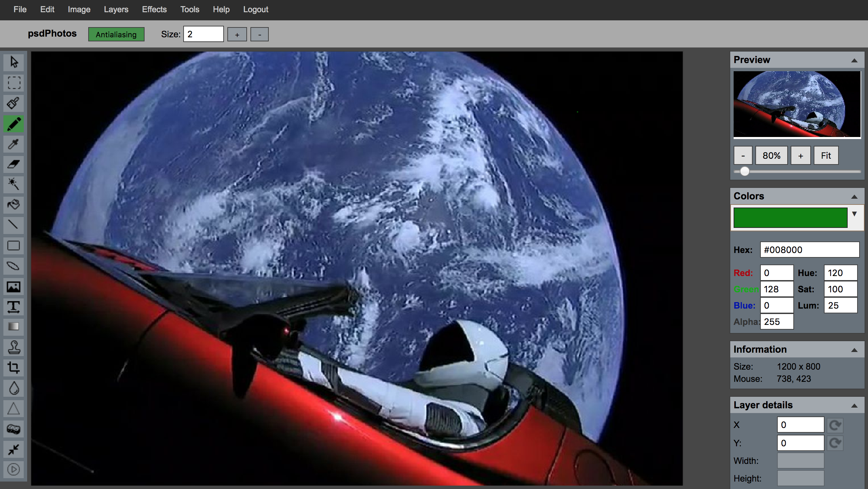The image size is (868, 489).
Task: Click the Fit zoom button
Action: tap(826, 156)
